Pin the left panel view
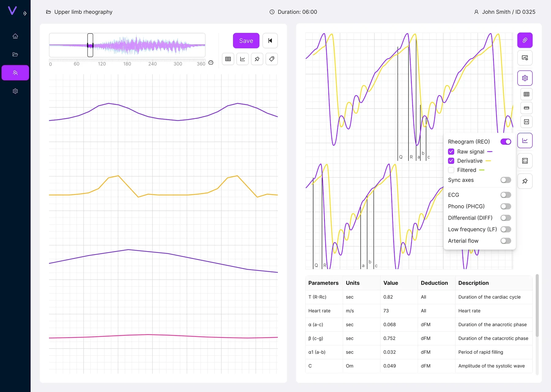 (257, 59)
